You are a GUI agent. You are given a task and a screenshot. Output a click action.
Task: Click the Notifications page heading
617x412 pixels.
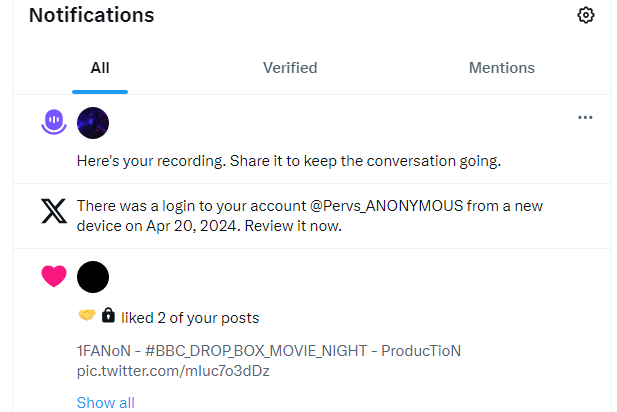92,15
